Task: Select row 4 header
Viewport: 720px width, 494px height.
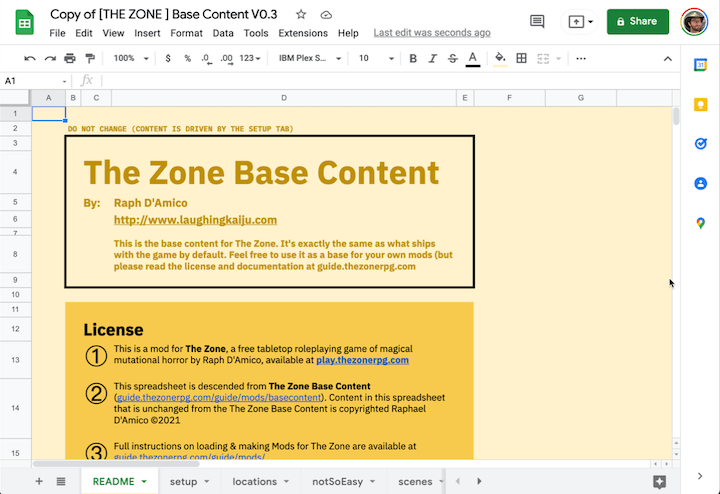Action: click(15, 172)
